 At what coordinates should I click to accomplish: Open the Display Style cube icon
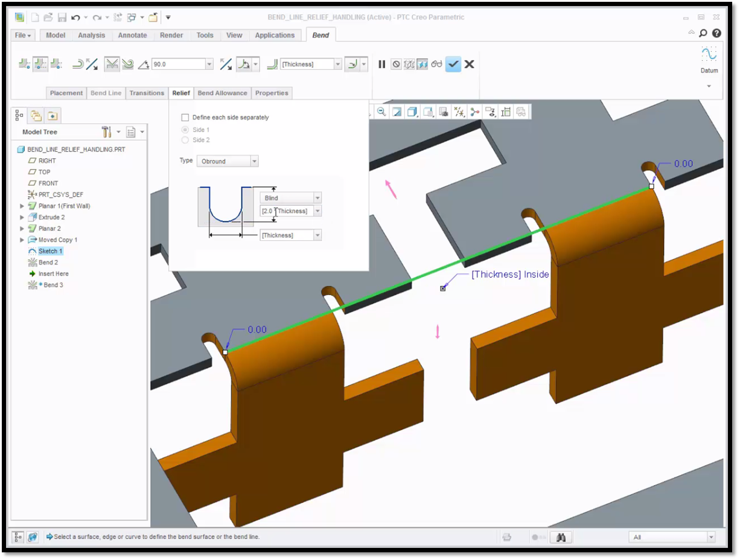pos(412,112)
